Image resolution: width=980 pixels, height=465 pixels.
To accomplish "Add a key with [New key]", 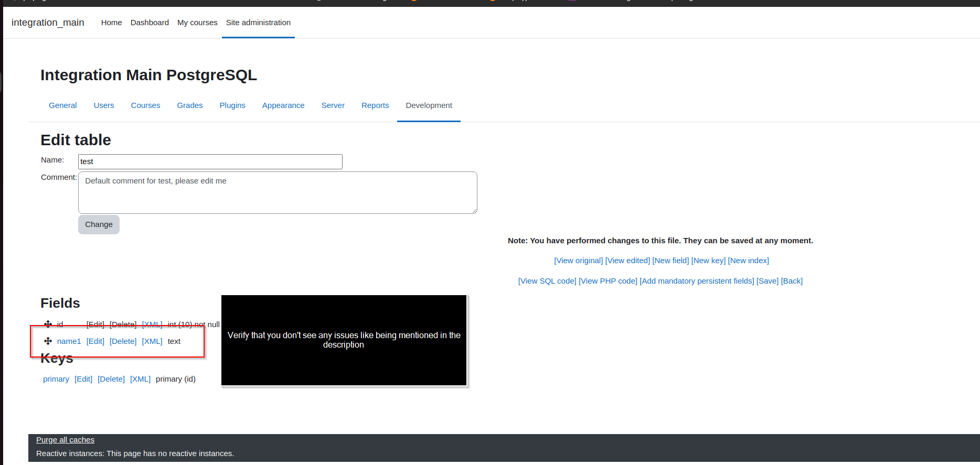I will pyautogui.click(x=709, y=261).
